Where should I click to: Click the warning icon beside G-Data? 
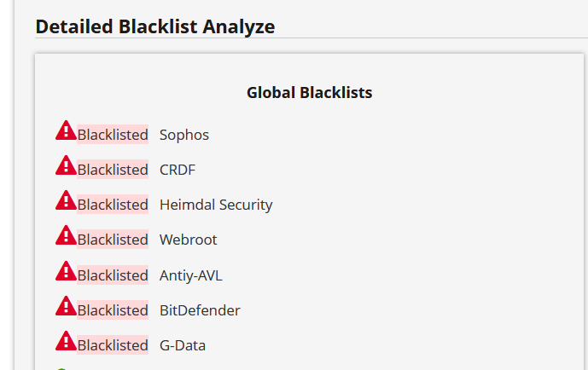66,341
